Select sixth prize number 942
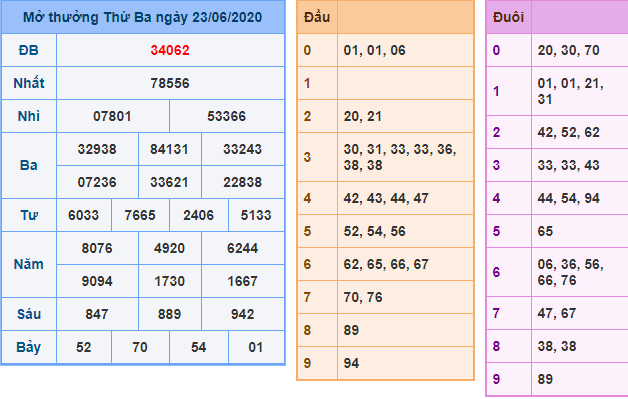This screenshot has height=399, width=628. point(242,314)
